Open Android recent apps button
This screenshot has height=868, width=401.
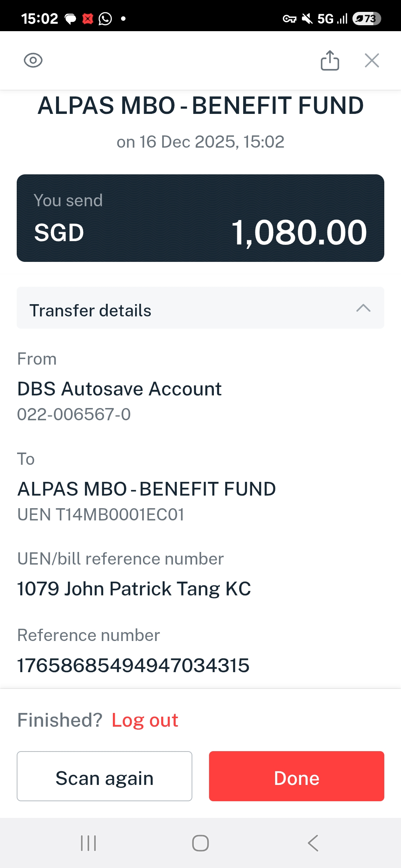[88, 843]
